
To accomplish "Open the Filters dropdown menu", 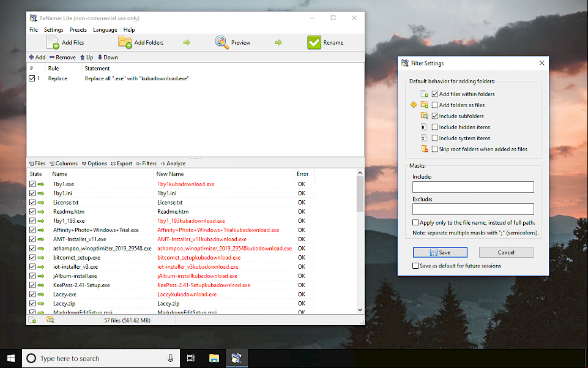I will [x=146, y=163].
